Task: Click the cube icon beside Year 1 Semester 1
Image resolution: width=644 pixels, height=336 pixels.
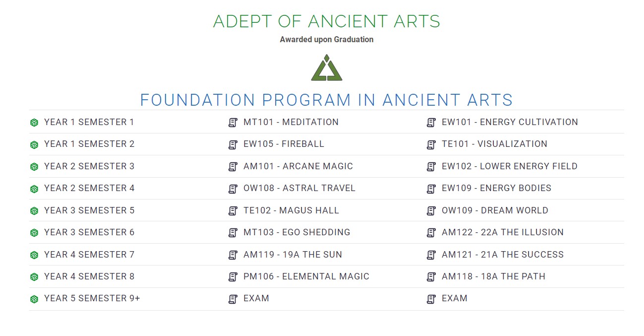Action: coord(34,123)
